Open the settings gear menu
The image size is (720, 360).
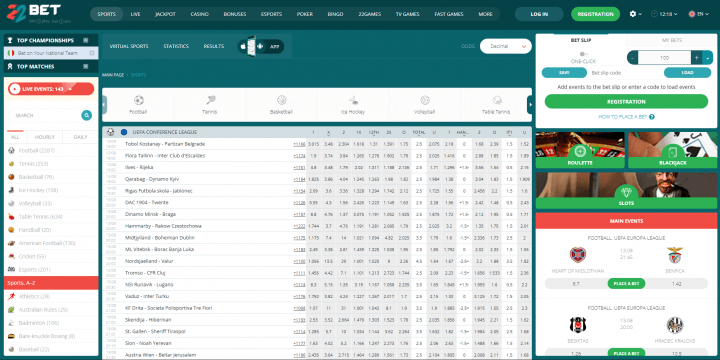[x=633, y=14]
